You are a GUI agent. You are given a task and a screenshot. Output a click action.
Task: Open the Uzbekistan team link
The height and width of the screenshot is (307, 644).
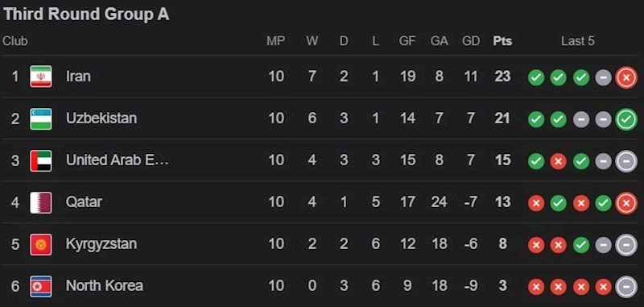coord(101,118)
